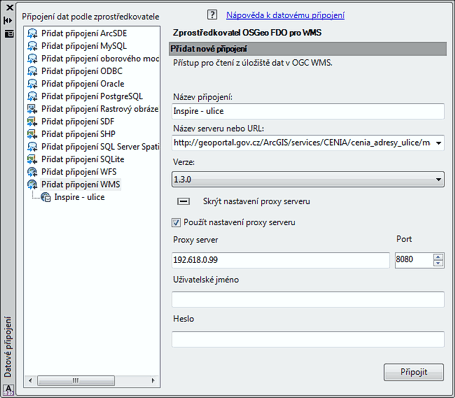Select Přidat připojení SDF
Image resolution: width=455 pixels, height=398 pixels.
(x=78, y=122)
